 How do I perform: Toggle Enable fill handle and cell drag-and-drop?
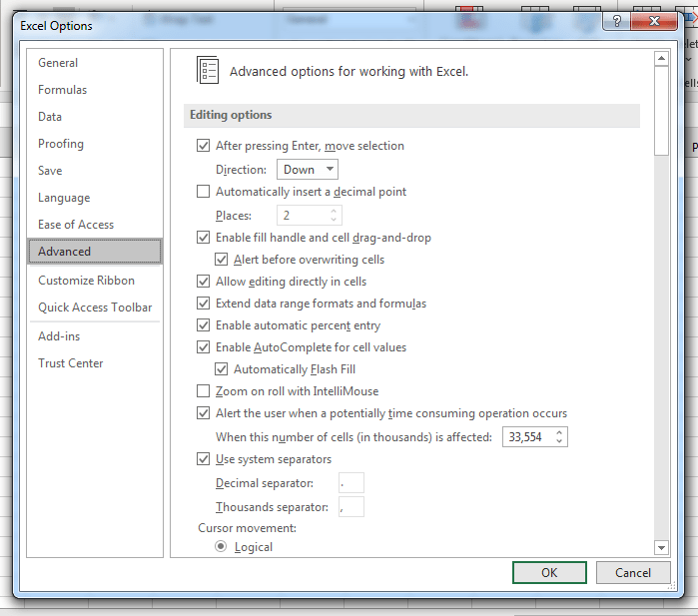click(204, 238)
